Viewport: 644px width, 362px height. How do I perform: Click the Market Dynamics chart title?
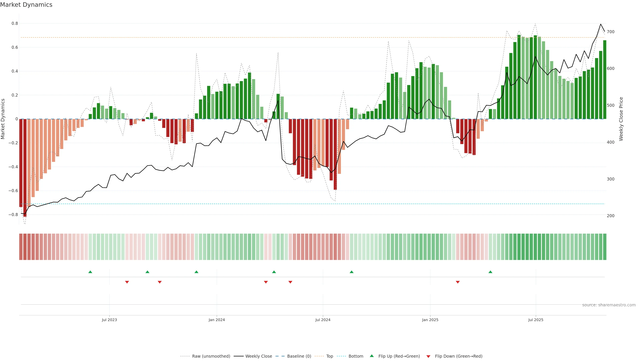coord(26,5)
